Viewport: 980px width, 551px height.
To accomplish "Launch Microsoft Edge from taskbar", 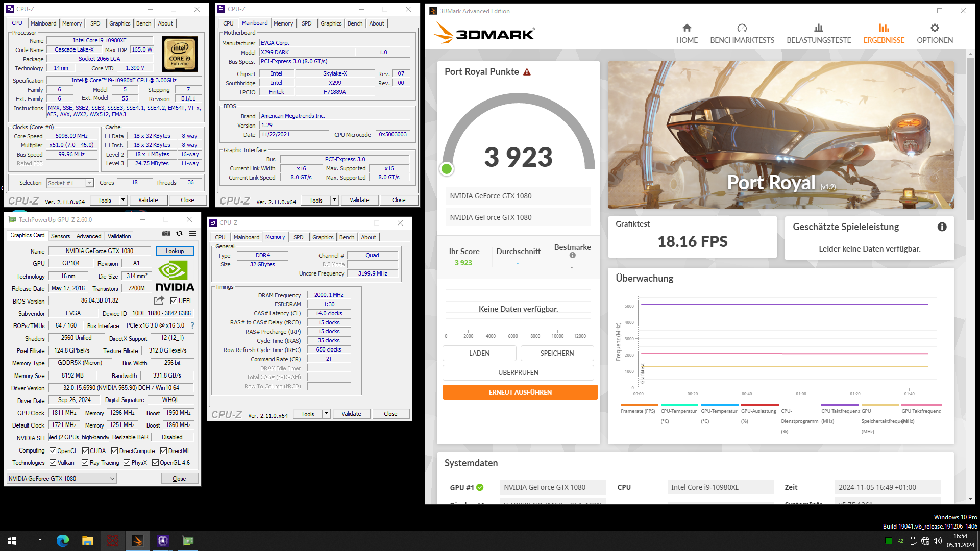I will tap(62, 541).
